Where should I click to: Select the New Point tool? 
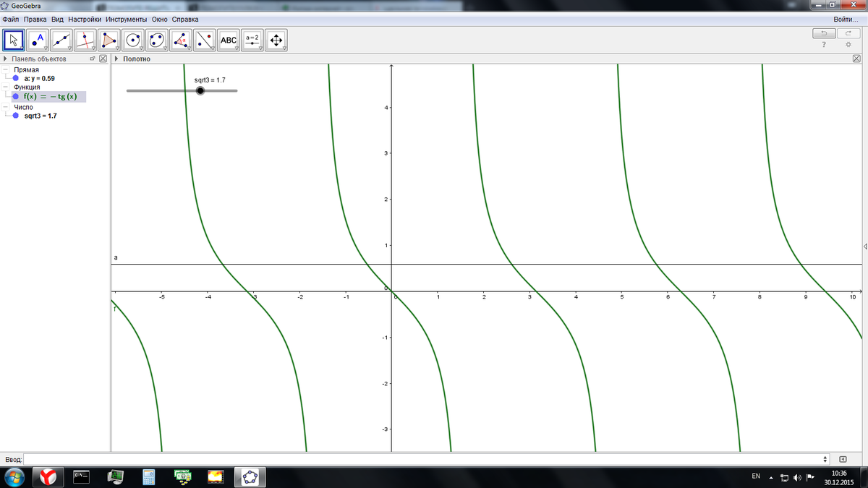tap(38, 40)
